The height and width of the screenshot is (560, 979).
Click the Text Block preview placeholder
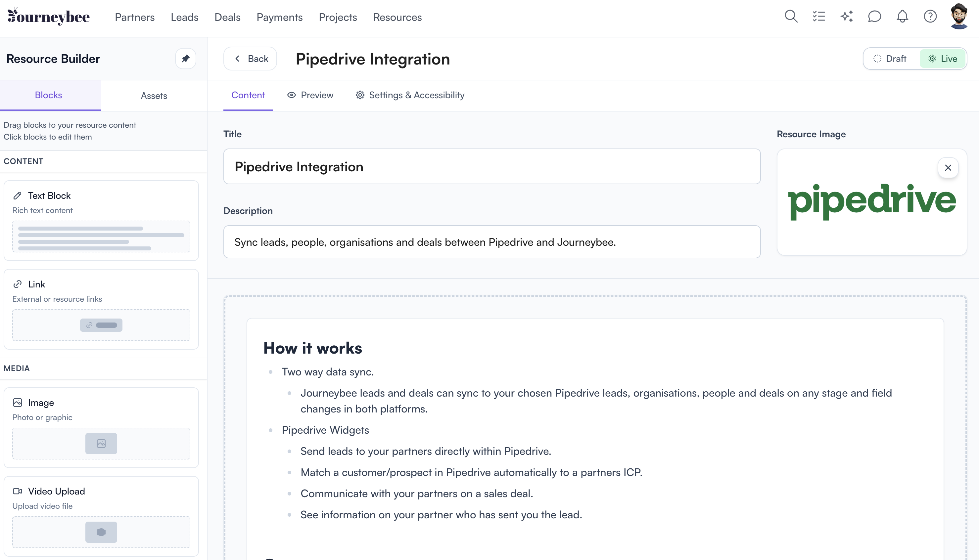coord(101,237)
